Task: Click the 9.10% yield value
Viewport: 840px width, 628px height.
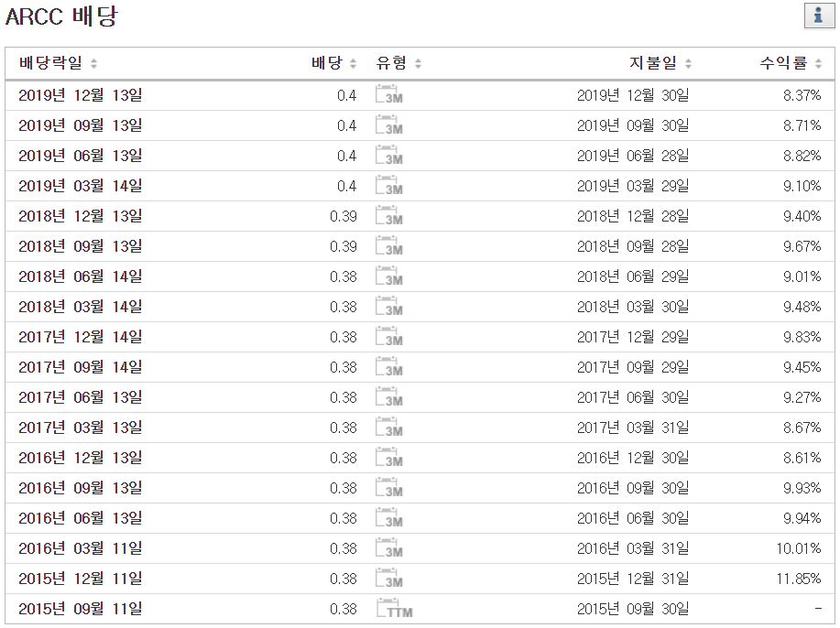Action: (x=802, y=186)
